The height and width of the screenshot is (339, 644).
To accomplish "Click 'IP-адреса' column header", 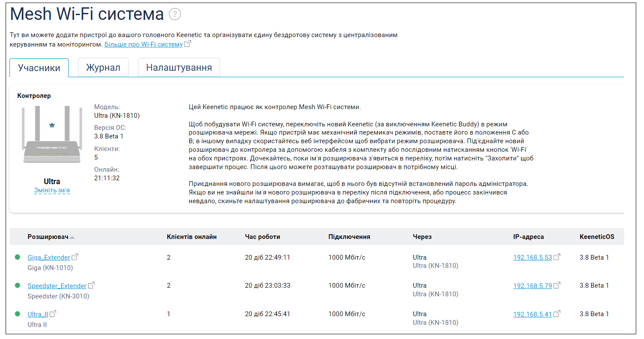I will (x=528, y=237).
